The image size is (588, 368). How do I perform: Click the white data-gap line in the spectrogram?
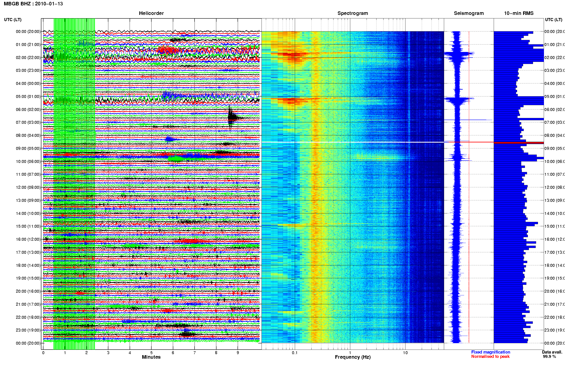pos(353,142)
